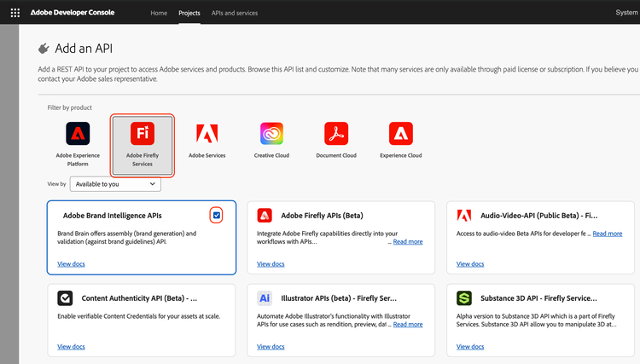View docs for Substance 3D API
The width and height of the screenshot is (640, 364).
470,346
